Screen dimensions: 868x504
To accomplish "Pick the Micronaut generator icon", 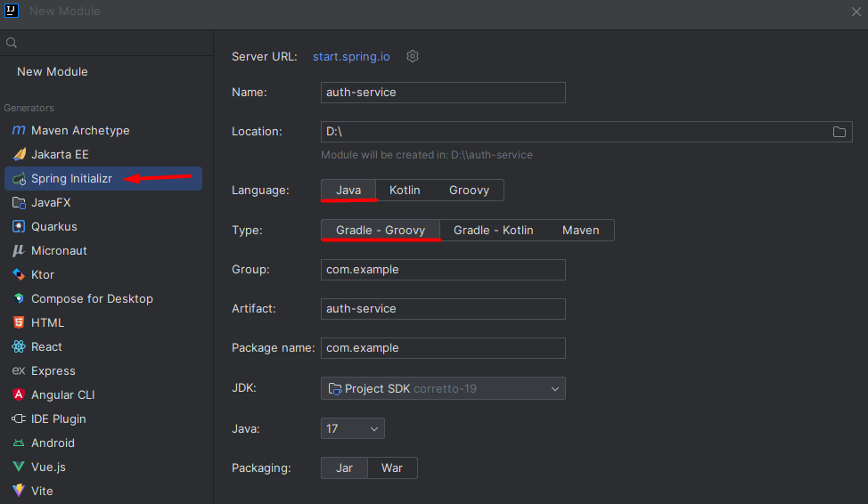I will click(18, 251).
